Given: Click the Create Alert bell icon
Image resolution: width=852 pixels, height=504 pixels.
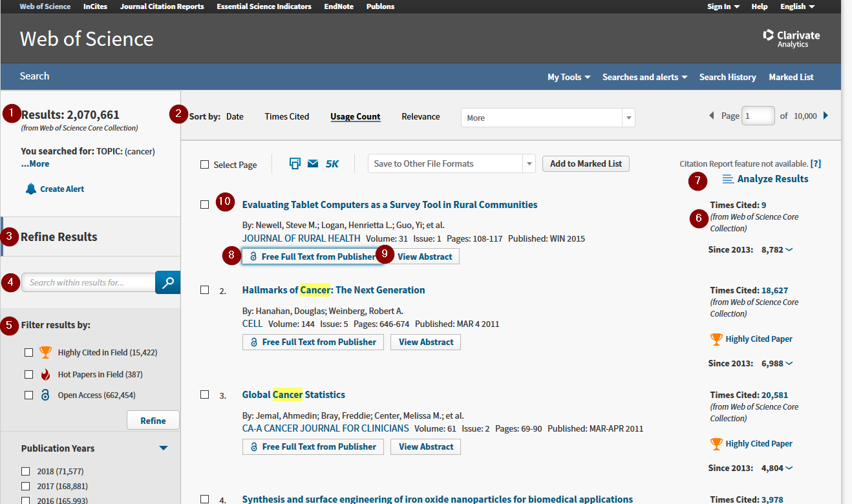Looking at the screenshot, I should (31, 189).
